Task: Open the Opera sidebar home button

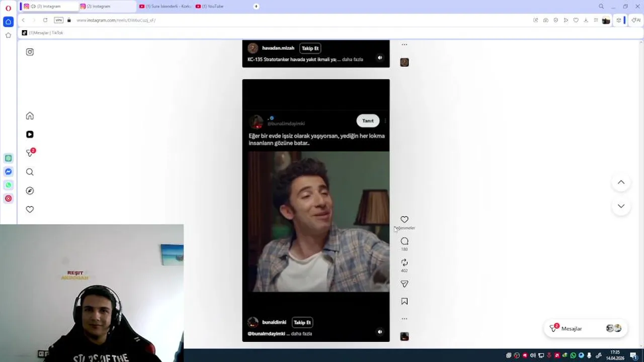Action: [x=8, y=22]
